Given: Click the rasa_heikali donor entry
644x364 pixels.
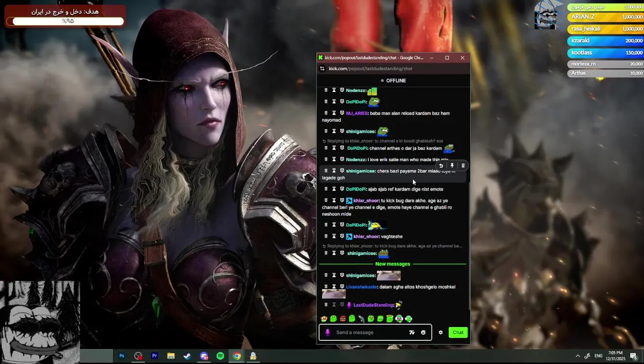Looking at the screenshot, I should coord(606,29).
